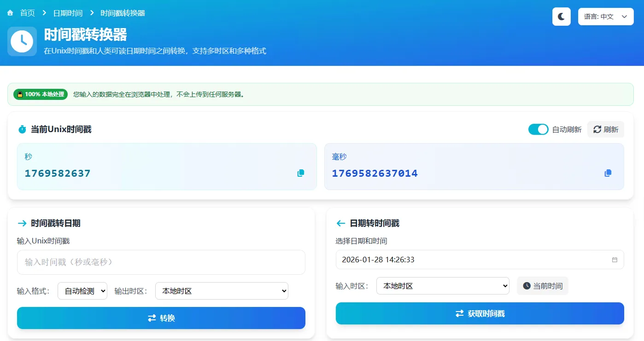Switch to dark mode with the moon icon

561,16
